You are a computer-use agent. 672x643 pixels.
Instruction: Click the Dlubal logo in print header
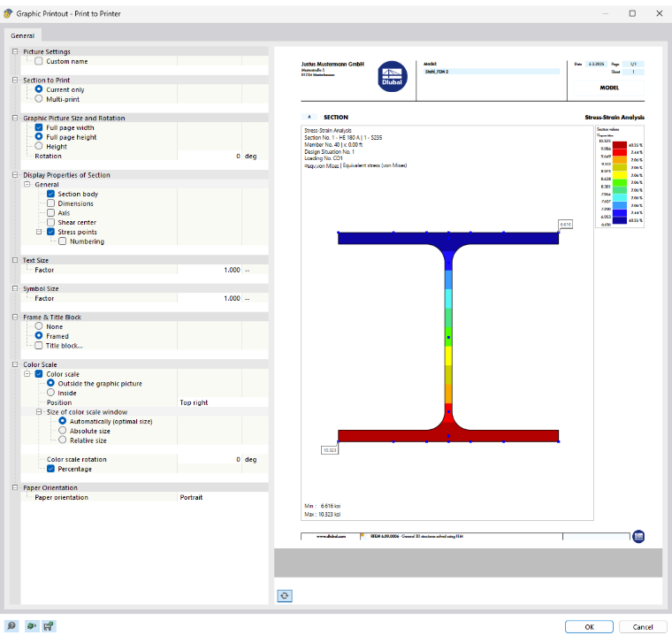pyautogui.click(x=392, y=76)
